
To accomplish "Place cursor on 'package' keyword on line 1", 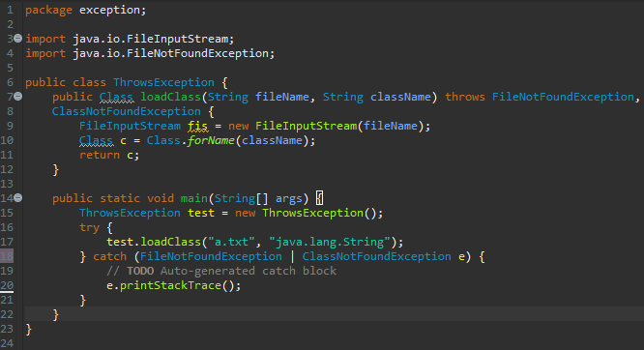I will [48, 10].
